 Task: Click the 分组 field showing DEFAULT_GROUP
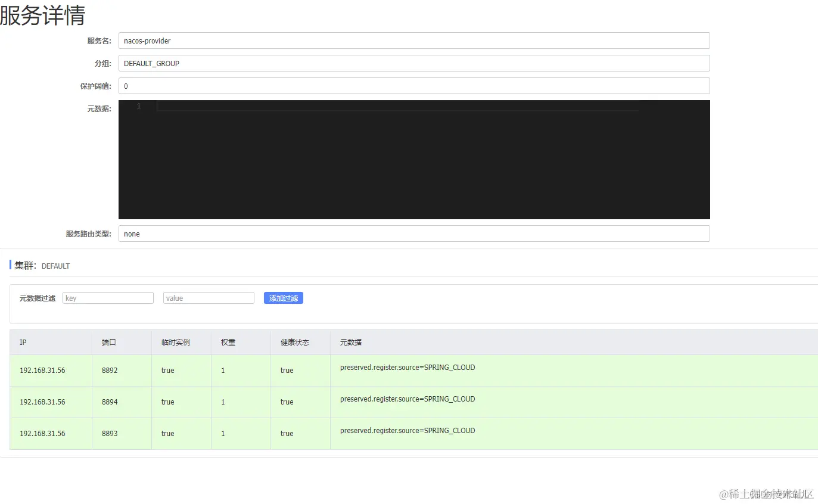(414, 63)
